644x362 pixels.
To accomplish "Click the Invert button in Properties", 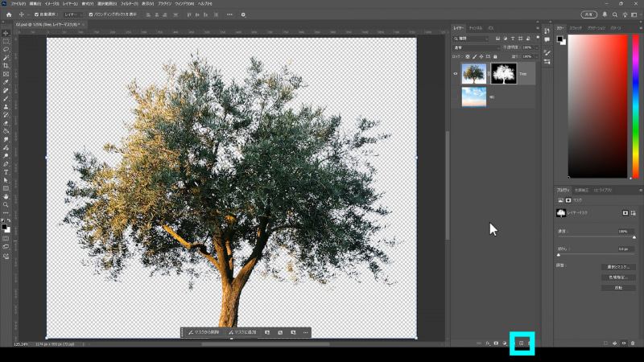I will pyautogui.click(x=618, y=288).
